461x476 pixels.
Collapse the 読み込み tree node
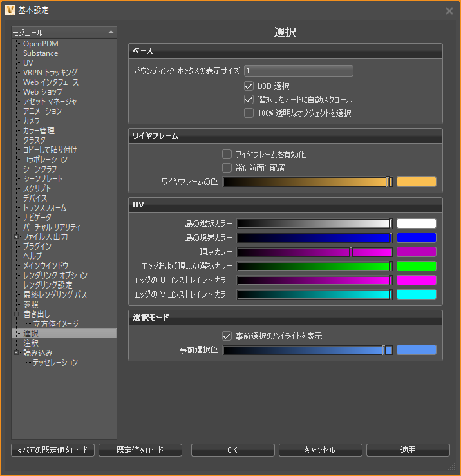17,353
